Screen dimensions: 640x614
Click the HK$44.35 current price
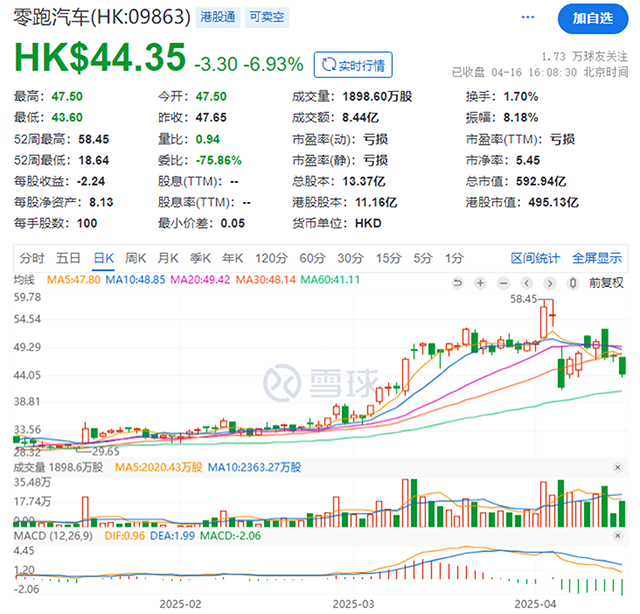[x=100, y=58]
